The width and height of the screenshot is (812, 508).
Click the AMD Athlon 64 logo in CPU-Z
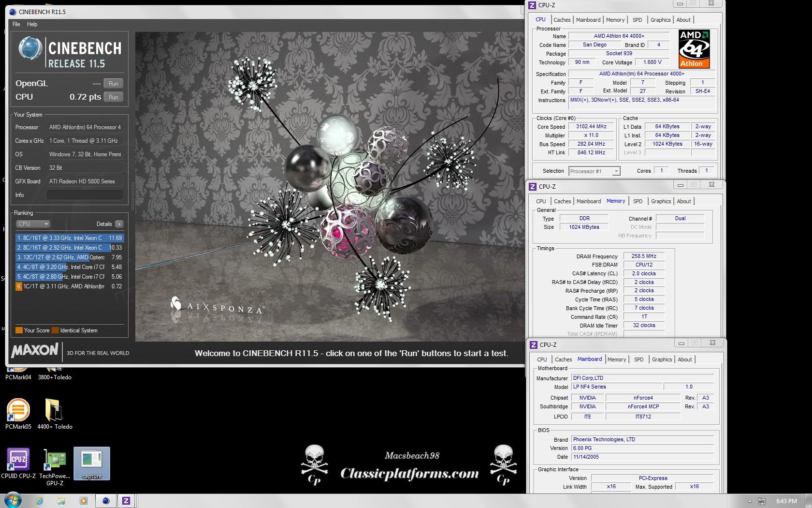pos(694,48)
